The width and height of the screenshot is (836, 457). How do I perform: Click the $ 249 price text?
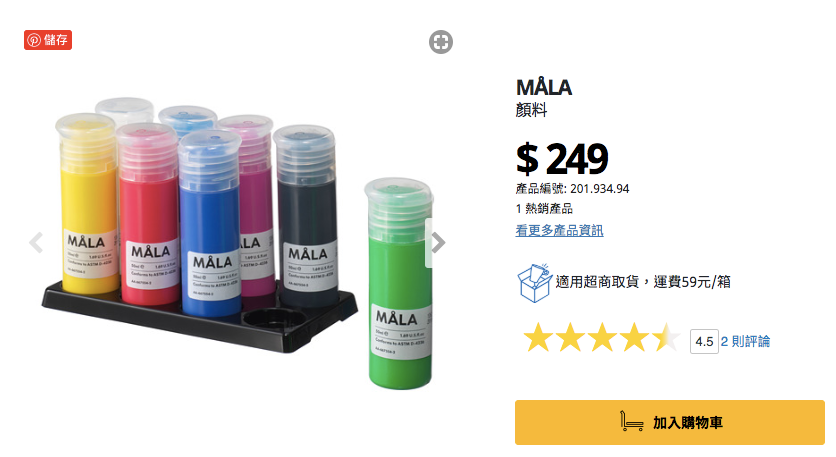[562, 159]
